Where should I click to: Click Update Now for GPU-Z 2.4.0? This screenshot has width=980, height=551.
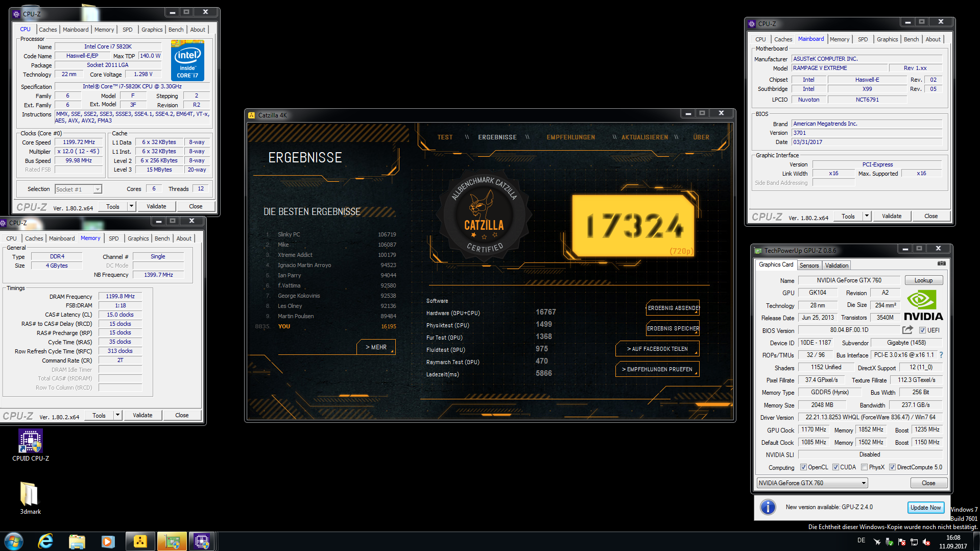(925, 508)
